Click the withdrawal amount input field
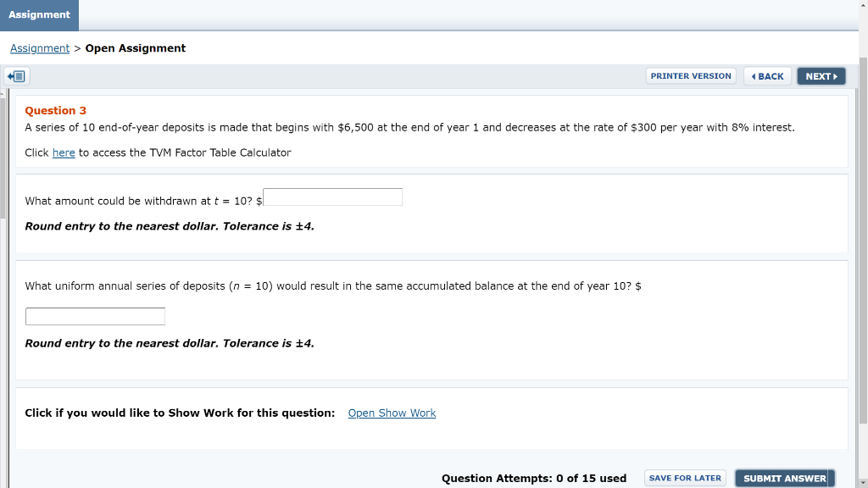868x488 pixels. [x=332, y=197]
